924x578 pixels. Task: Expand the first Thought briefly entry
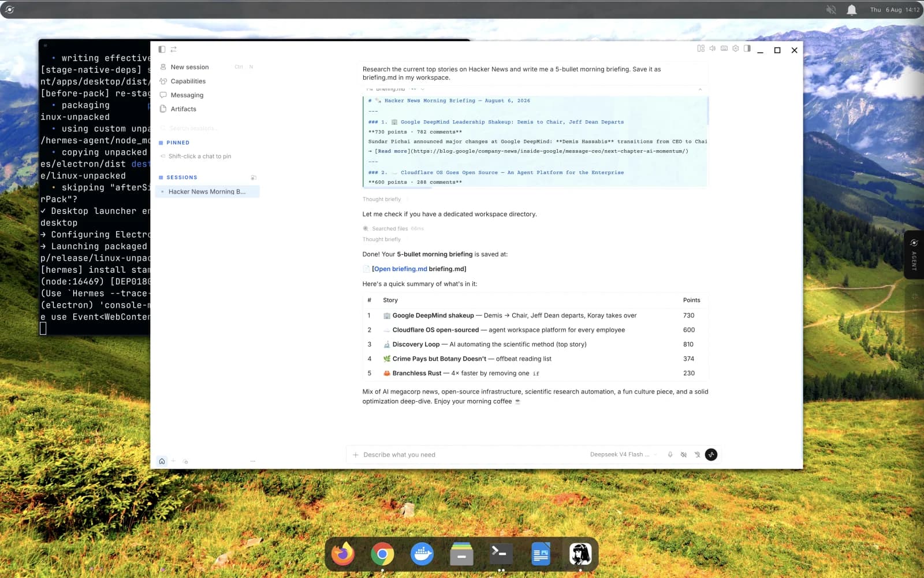382,199
